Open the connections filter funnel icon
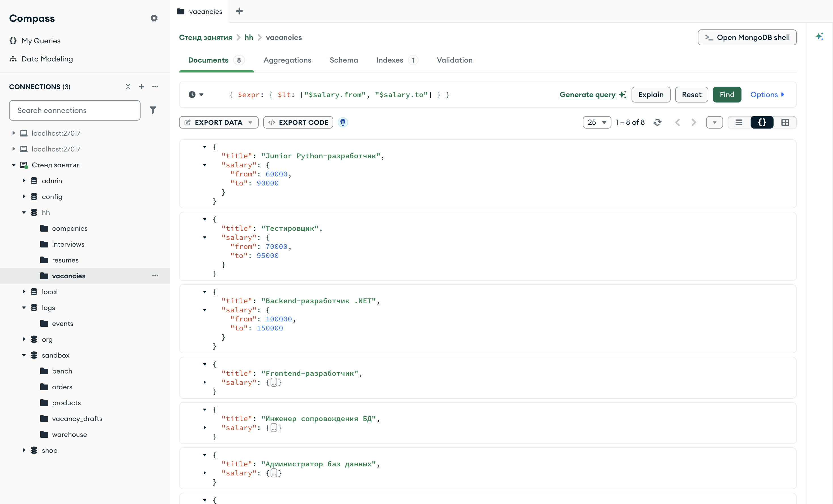 [153, 110]
